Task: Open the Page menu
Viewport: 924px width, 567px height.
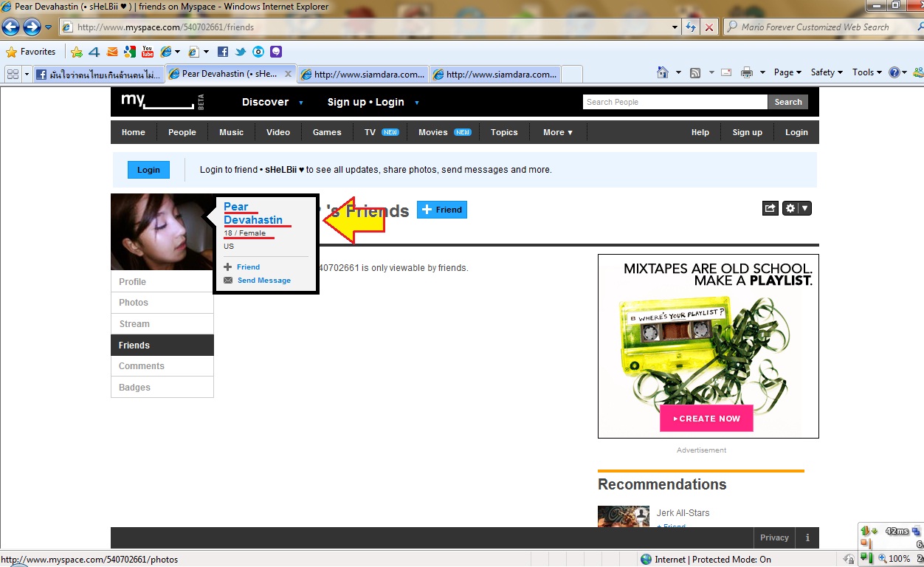Action: 787,72
